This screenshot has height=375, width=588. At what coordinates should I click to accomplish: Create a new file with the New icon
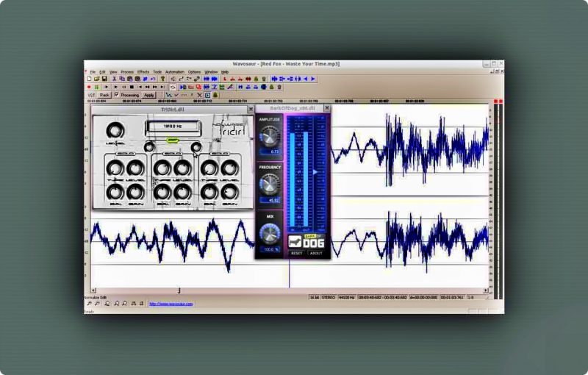pos(89,79)
